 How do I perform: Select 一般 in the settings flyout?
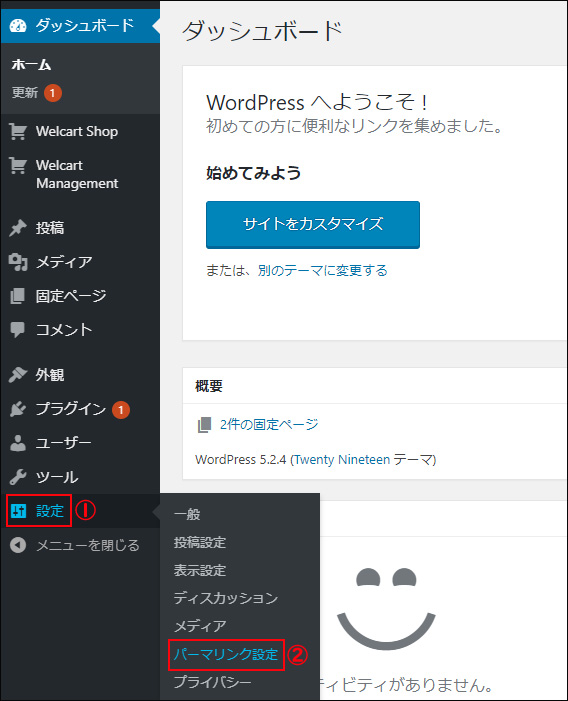pos(187,515)
